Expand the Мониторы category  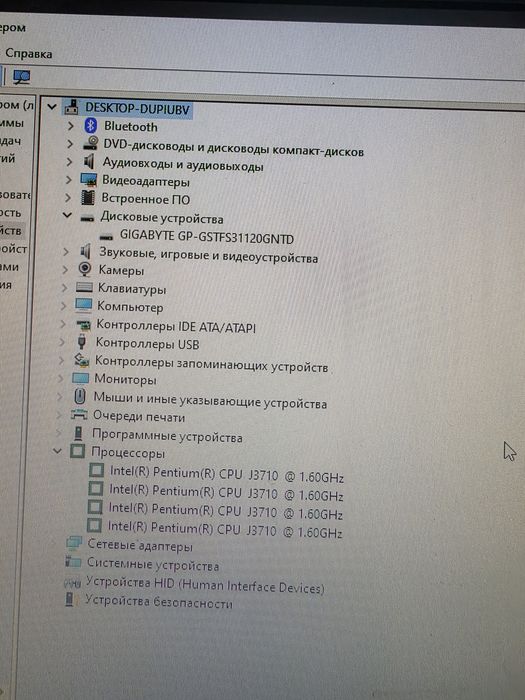coord(60,379)
